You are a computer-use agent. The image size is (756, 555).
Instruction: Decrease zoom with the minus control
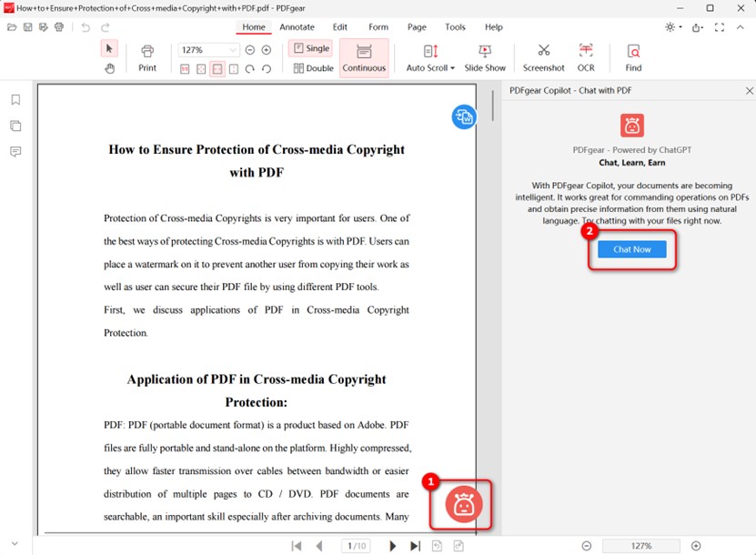248,49
